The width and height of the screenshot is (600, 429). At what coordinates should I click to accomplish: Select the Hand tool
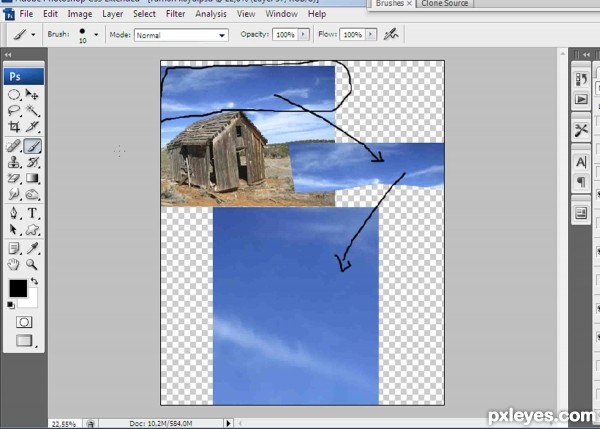(14, 264)
